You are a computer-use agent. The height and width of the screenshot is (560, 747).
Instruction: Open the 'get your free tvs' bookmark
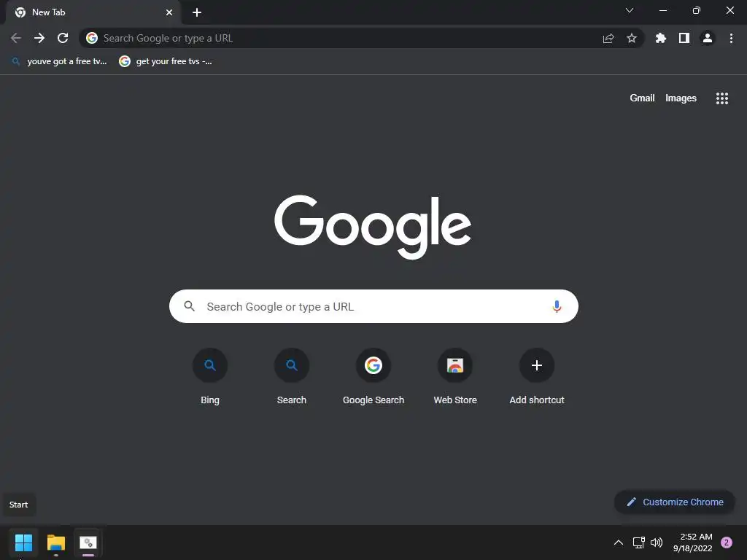166,61
